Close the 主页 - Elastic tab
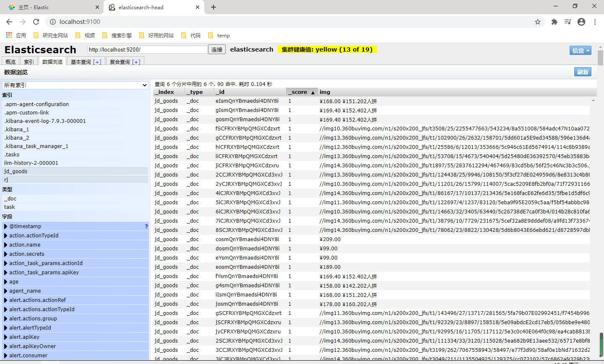Screen dimensions: 604x364 97,7
